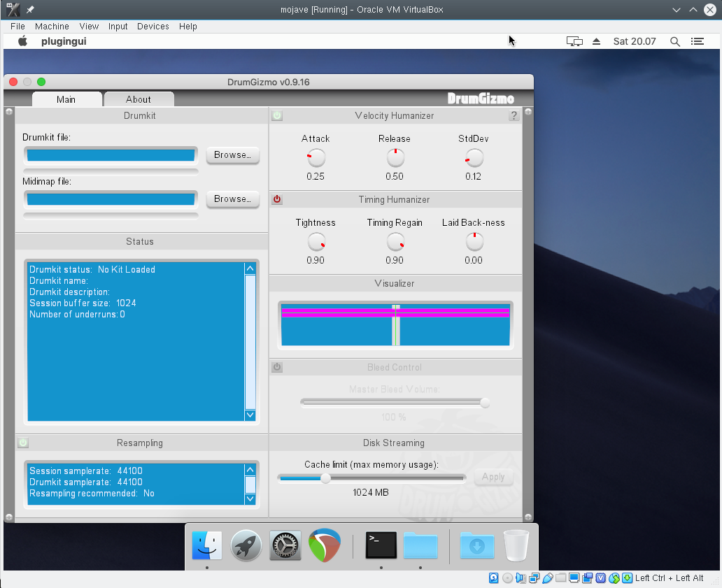This screenshot has height=588, width=722.
Task: Click the display indicator in VirtualBox status bar
Action: coord(574,578)
